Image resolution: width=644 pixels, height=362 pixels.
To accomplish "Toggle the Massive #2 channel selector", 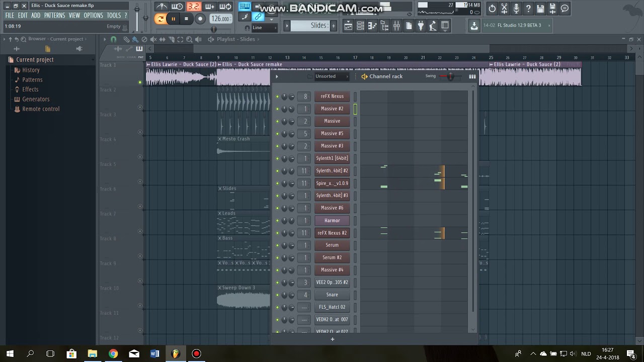I will coord(355,109).
